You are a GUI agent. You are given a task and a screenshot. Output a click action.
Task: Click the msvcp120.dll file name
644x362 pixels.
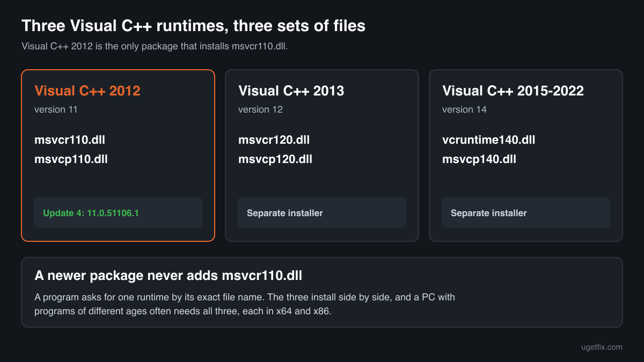click(x=275, y=159)
